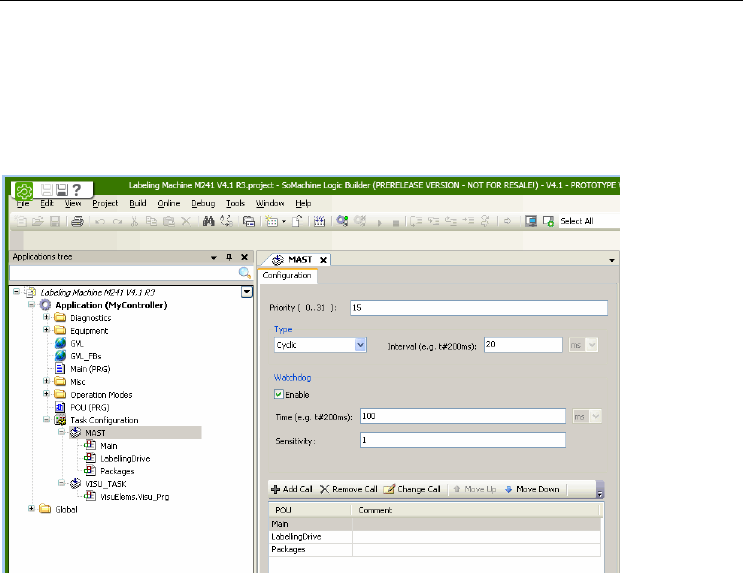Expand the Operation Modes folder
743x573 pixels.
[46, 394]
